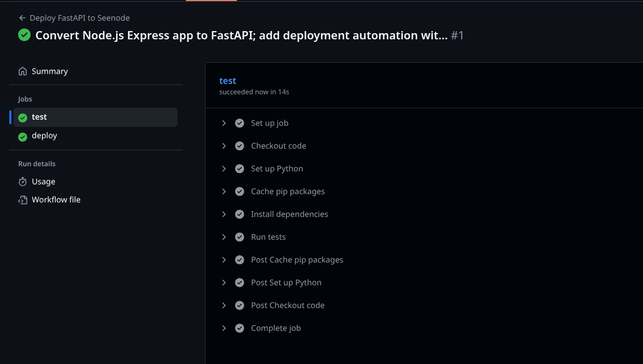This screenshot has height=364, width=643.
Task: Click the check status icon beside Complete job
Action: pos(240,328)
